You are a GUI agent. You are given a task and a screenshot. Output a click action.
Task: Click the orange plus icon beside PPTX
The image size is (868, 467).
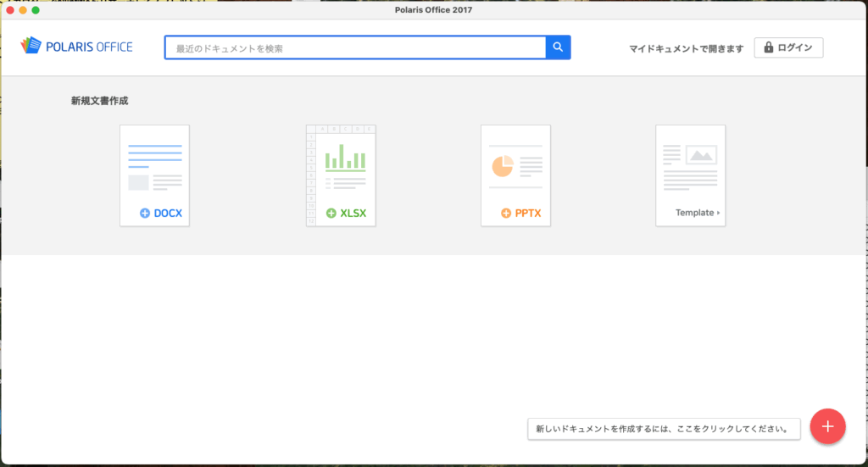click(506, 213)
